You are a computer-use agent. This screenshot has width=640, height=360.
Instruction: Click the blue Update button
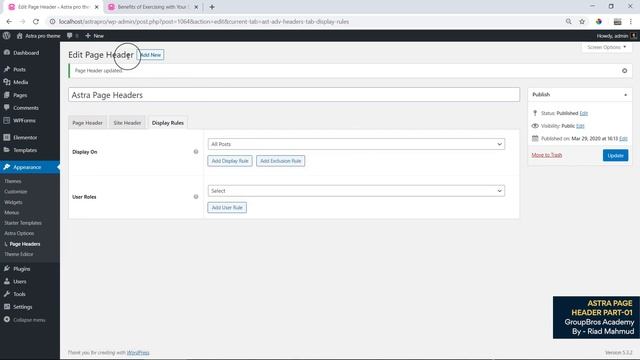[615, 156]
